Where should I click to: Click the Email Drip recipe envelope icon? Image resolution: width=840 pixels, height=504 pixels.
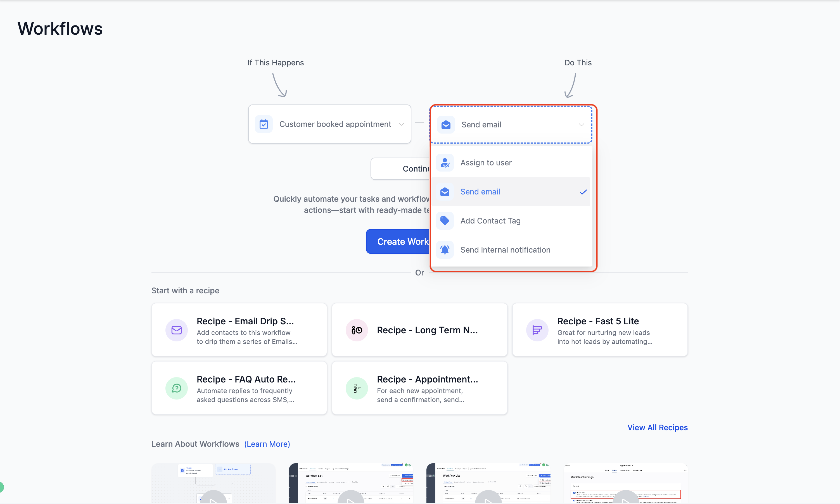176,330
